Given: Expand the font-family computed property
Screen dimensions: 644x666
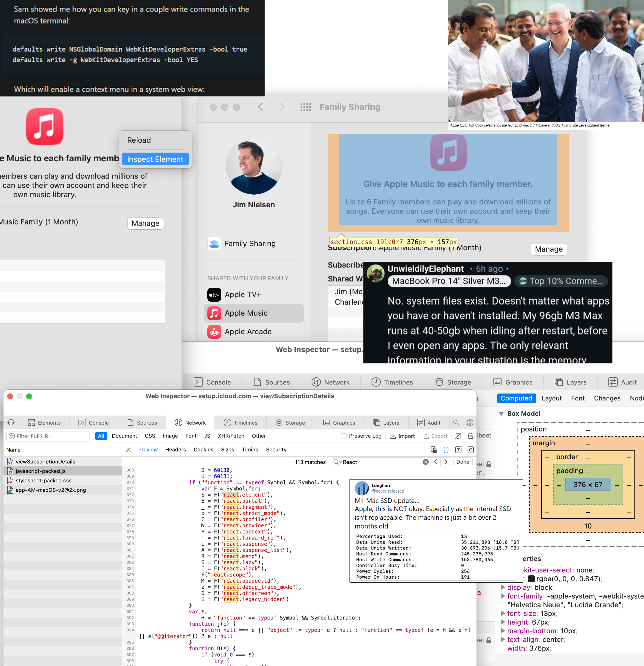Looking at the screenshot, I should 503,596.
